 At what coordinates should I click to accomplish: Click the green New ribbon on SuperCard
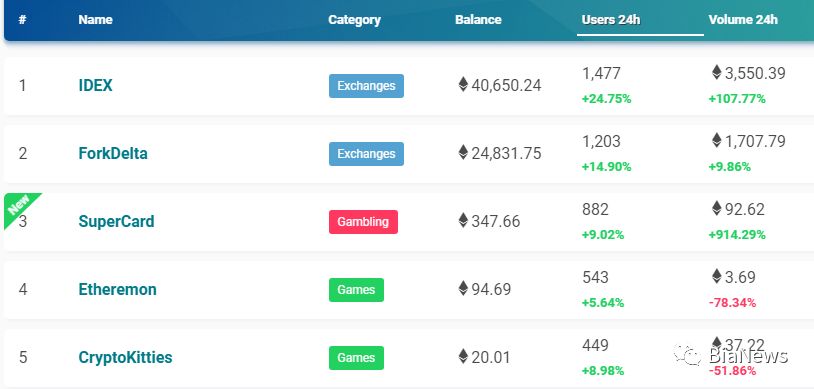(x=20, y=208)
